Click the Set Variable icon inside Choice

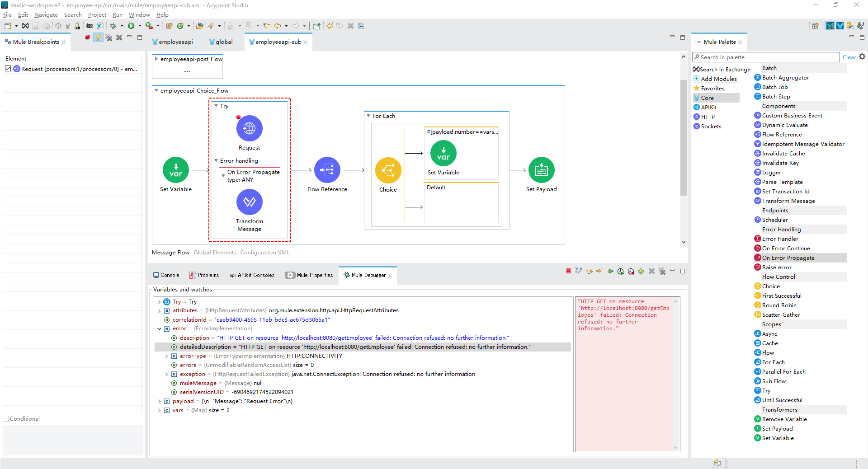[443, 153]
